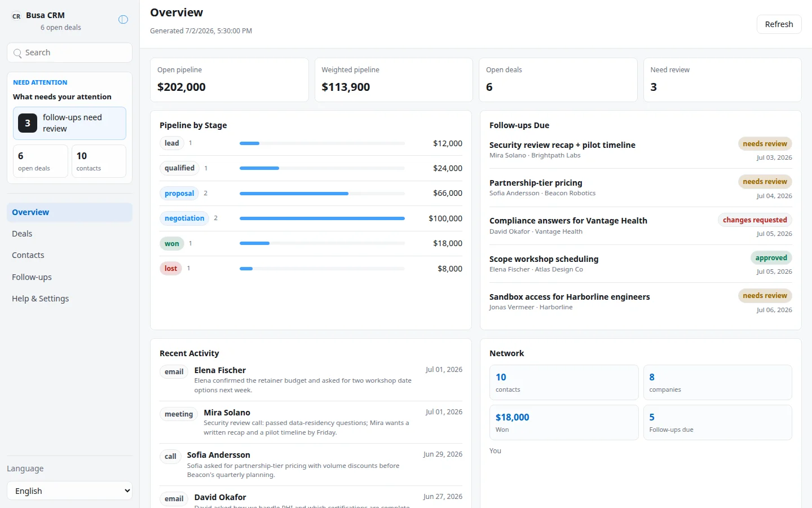Click the lead stage progress bar
Image resolution: width=812 pixels, height=508 pixels.
click(322, 143)
